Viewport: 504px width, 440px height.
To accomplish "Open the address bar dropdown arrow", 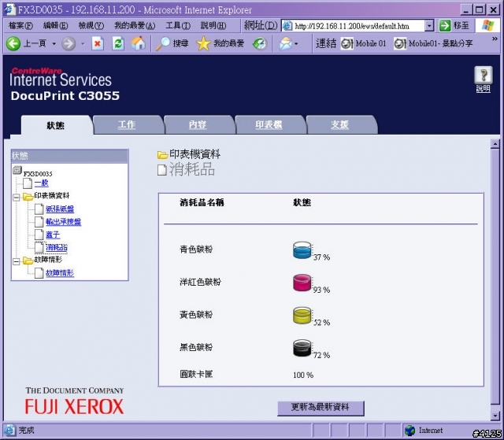I will [429, 26].
